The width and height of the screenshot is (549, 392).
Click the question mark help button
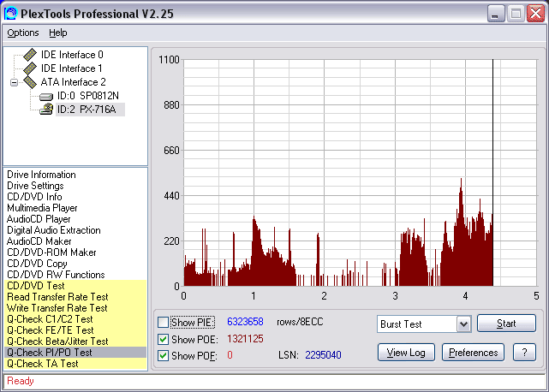coord(524,352)
